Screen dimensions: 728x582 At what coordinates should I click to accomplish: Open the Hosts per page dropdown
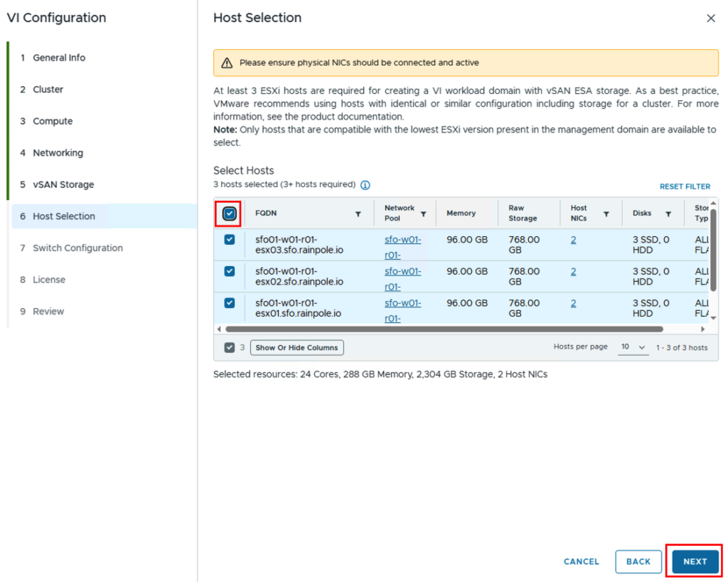coord(633,347)
